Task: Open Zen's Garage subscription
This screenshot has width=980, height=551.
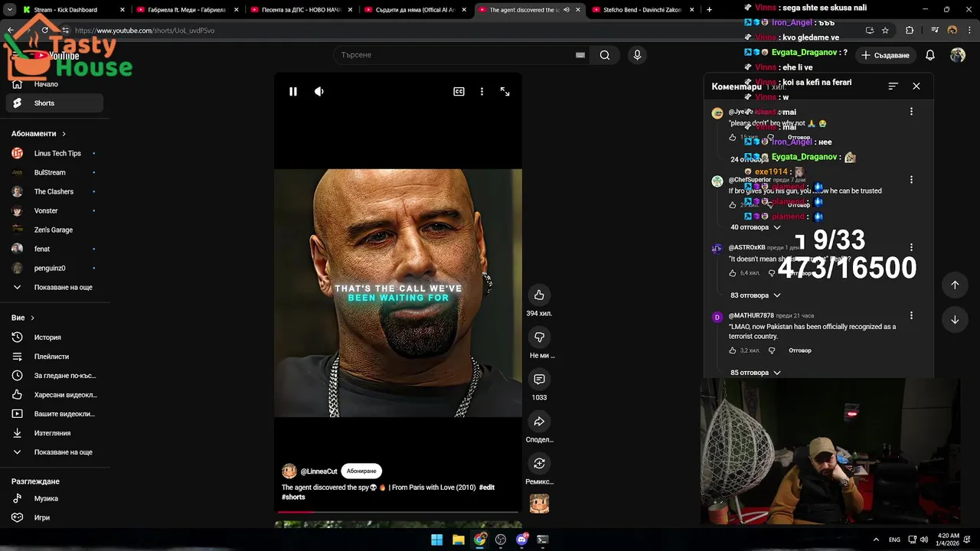Action: [x=54, y=230]
